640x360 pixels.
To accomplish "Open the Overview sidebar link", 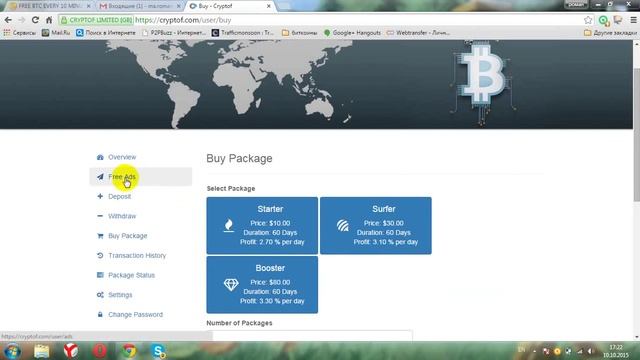I will pyautogui.click(x=122, y=157).
